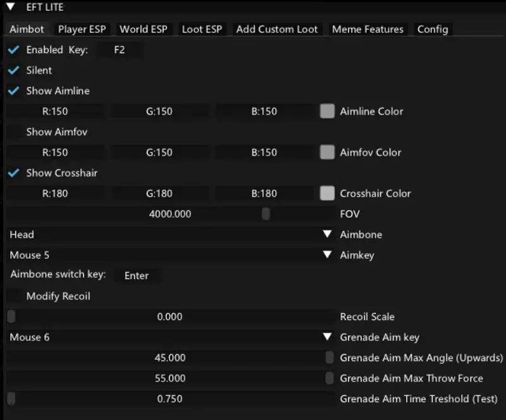
Task: Open the Grenade Aim key dropdown
Action: coord(171,337)
